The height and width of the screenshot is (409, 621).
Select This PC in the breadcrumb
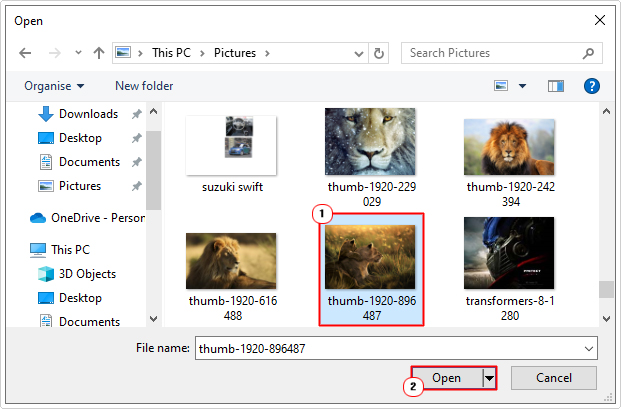click(x=171, y=53)
